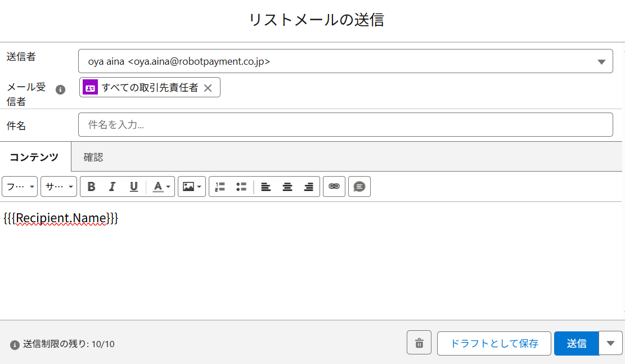
Task: Click the ドラフトとして保存 button
Action: (494, 343)
